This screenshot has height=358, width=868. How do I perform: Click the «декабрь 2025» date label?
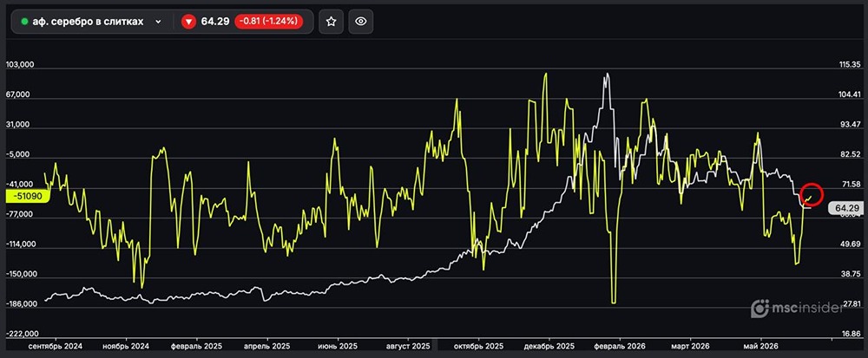coord(549,346)
